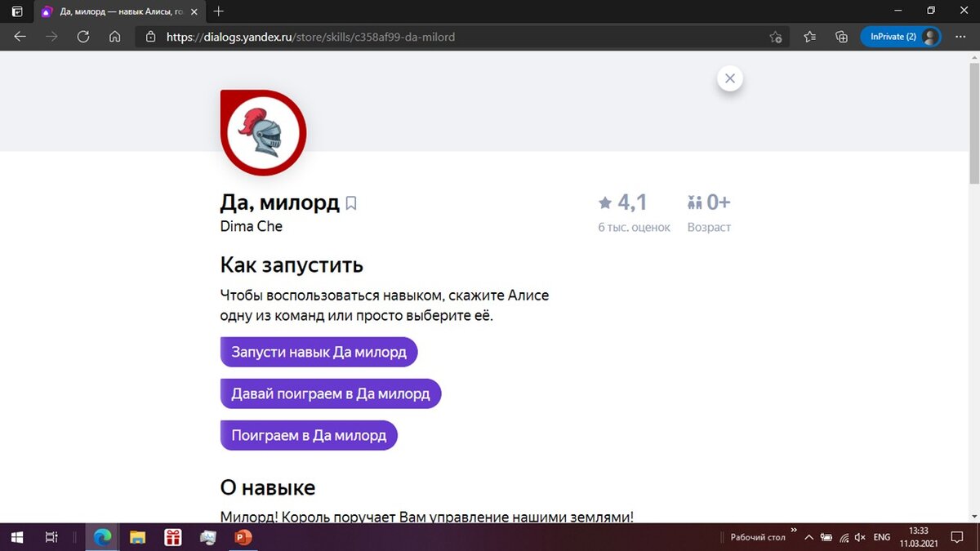
Task: Toggle notification center in system tray
Action: [x=957, y=536]
